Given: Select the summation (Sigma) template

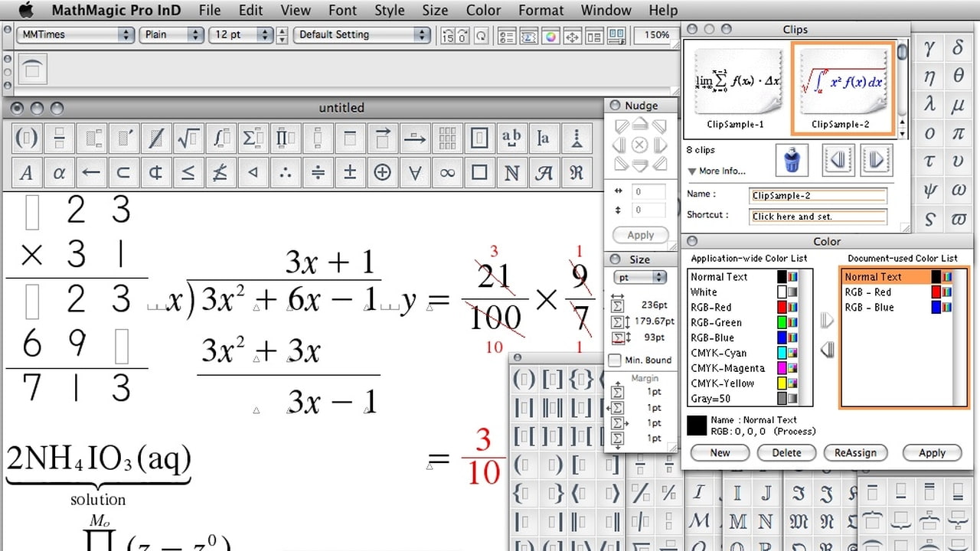Looking at the screenshot, I should 253,139.
